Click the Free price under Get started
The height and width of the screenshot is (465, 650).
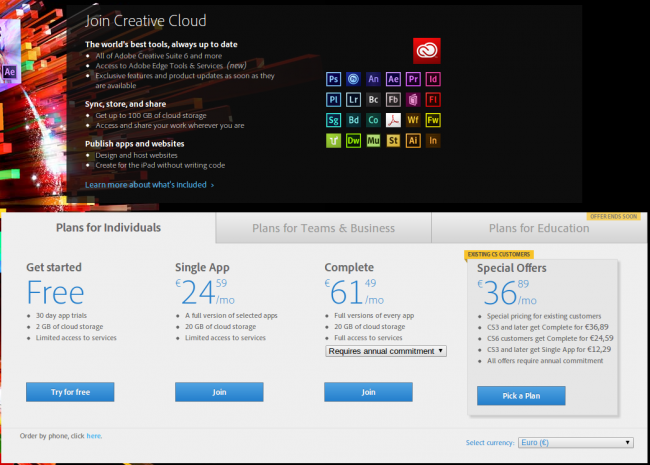click(56, 293)
